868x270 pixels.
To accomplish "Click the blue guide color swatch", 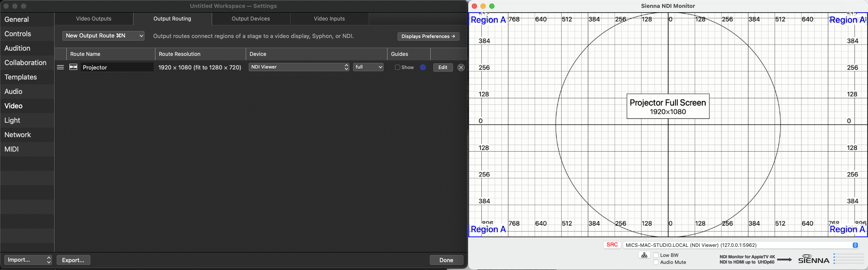I will [423, 67].
